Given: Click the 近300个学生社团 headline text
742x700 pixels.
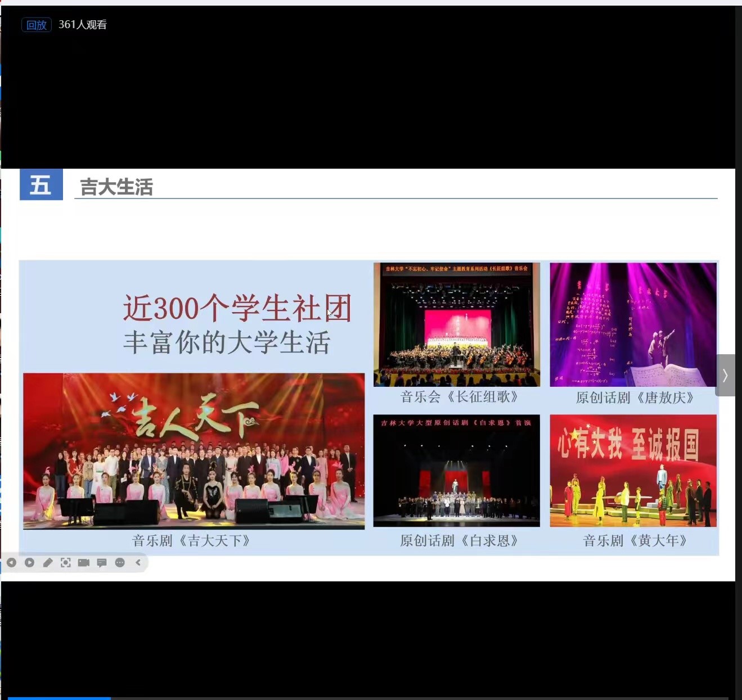Looking at the screenshot, I should [237, 308].
